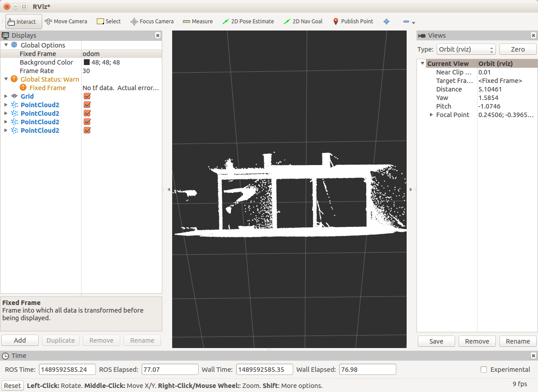This screenshot has height=392, width=538.
Task: Collapse the Global Status tree node
Action: click(x=6, y=79)
